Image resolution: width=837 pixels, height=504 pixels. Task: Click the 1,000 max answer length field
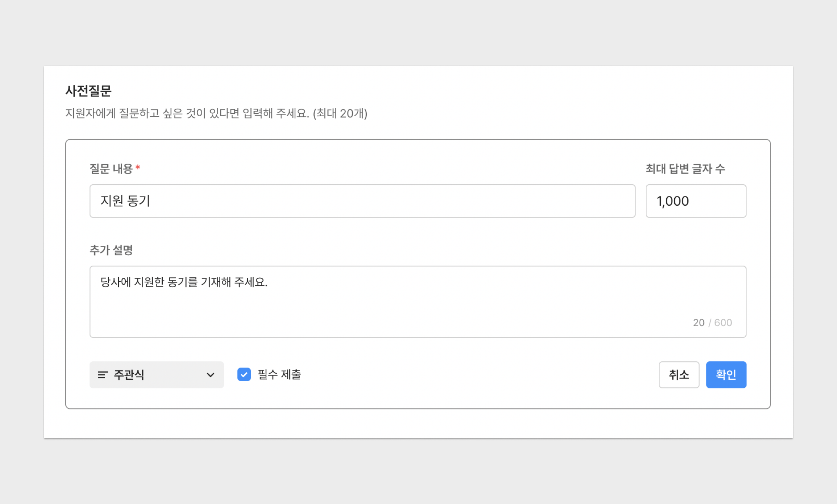click(x=696, y=201)
